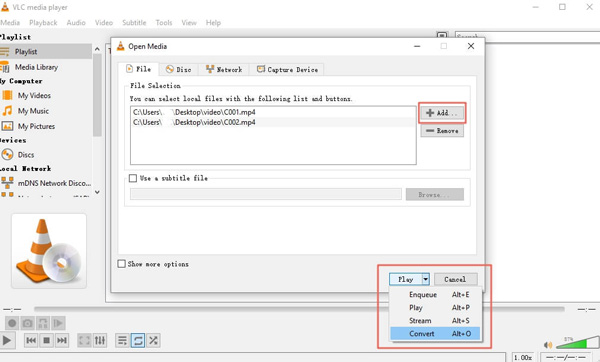The height and width of the screenshot is (362, 600).
Task: Enable Use a subtitle file checkbox
Action: coord(133,178)
